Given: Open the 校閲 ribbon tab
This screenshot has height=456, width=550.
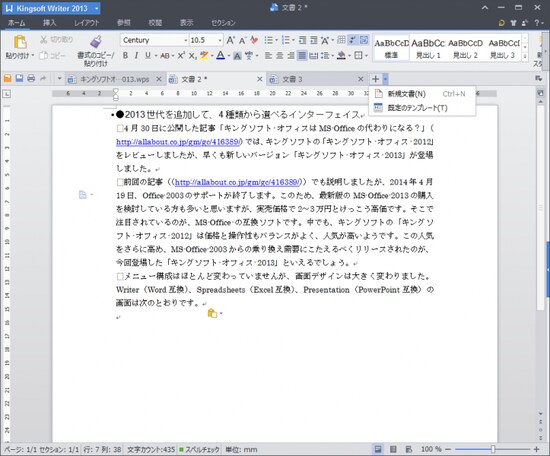Looking at the screenshot, I should [155, 23].
